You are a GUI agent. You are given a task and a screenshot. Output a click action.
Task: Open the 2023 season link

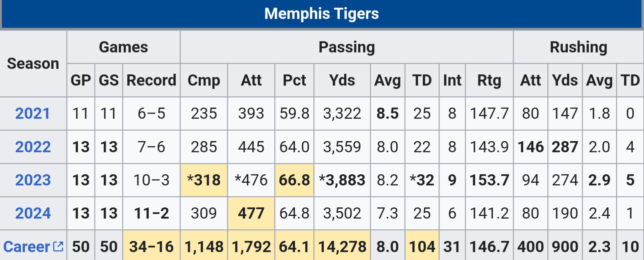[33, 180]
